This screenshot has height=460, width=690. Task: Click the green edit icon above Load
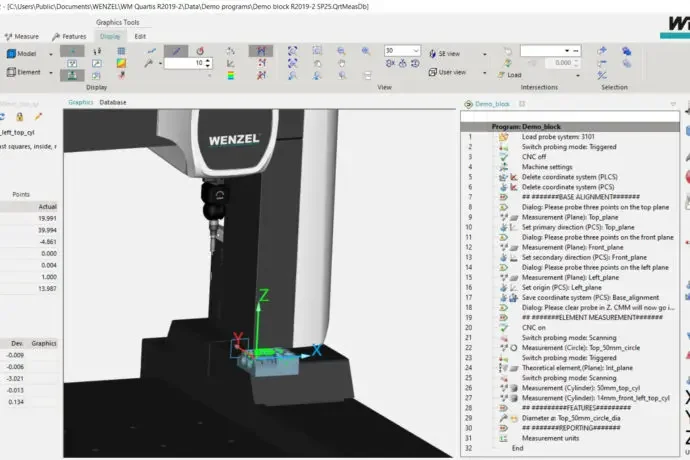(508, 63)
